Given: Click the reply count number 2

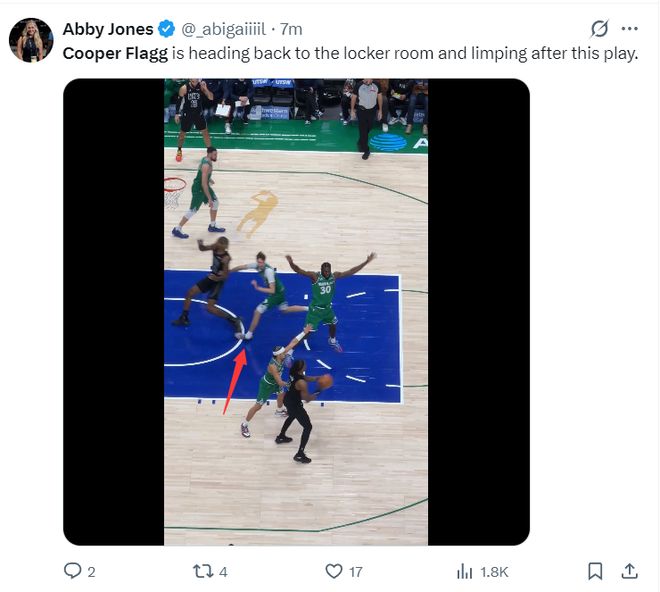Looking at the screenshot, I should (92, 572).
